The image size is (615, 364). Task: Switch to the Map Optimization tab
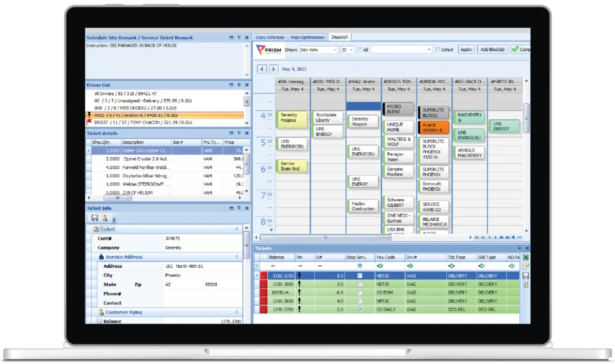click(x=307, y=37)
